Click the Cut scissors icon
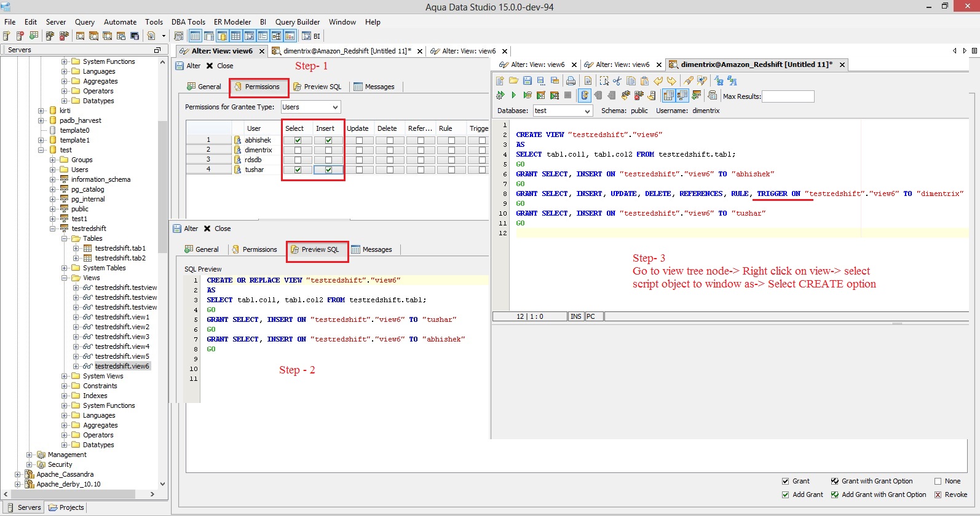Image resolution: width=980 pixels, height=516 pixels. [617, 80]
